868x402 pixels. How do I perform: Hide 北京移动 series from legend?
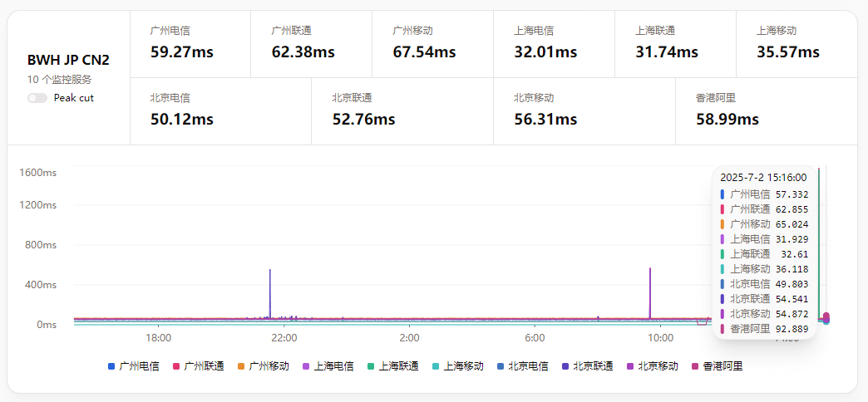tap(653, 365)
